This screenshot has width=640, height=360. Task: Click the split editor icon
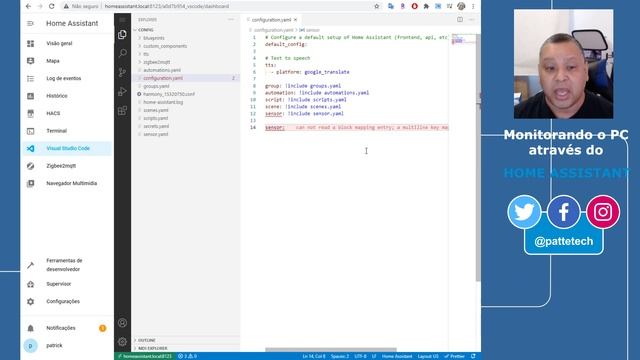tap(460, 20)
